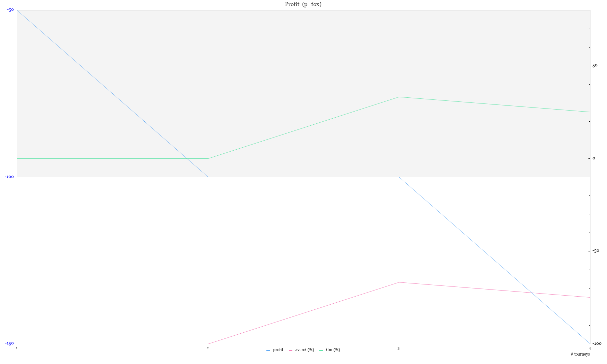Viewport: 607px width, 364px height.
Task: Click the green itm legend line marker
Action: [x=321, y=351]
